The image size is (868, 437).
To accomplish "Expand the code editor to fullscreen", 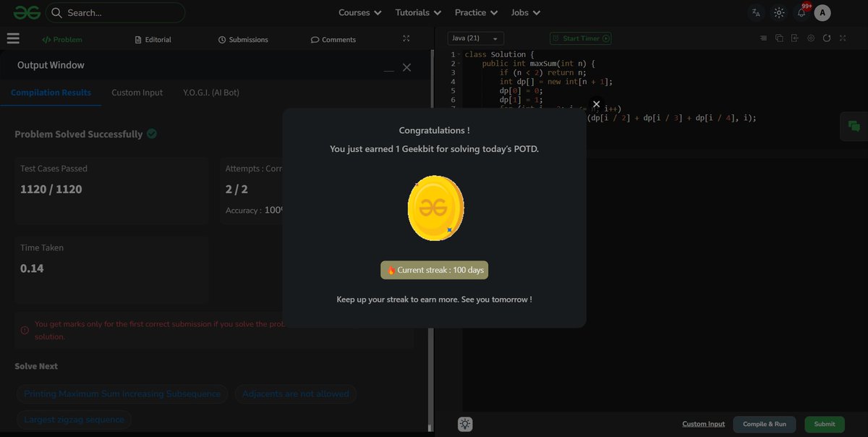I will click(x=842, y=38).
